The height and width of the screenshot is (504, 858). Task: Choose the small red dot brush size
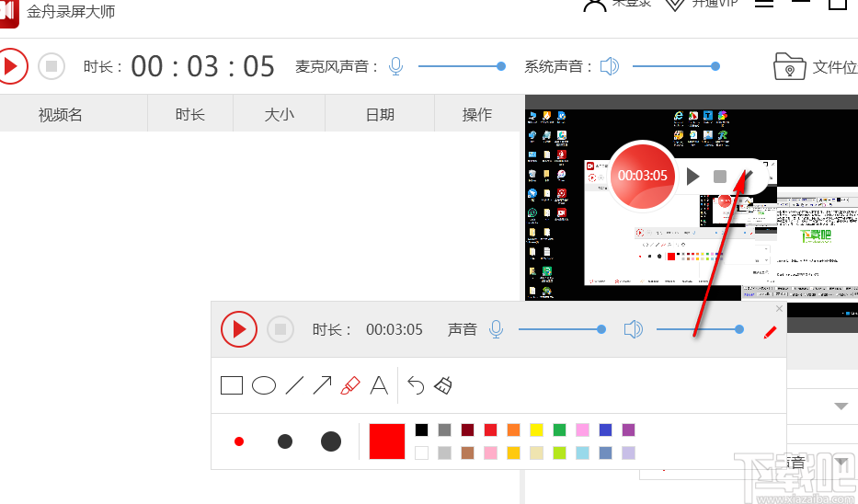click(x=239, y=441)
